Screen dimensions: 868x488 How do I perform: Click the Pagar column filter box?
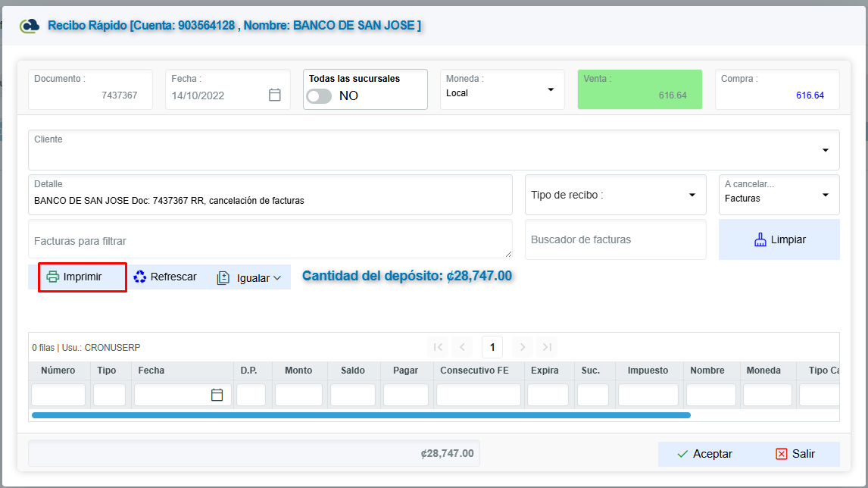pyautogui.click(x=406, y=395)
